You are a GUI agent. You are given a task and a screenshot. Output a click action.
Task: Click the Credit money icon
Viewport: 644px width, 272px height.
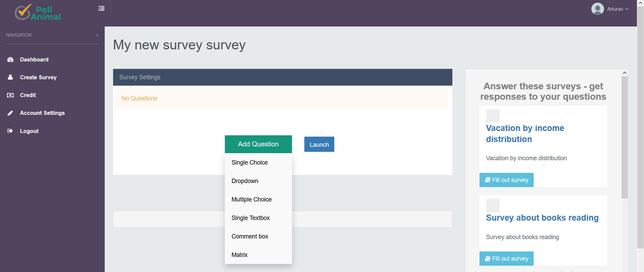click(x=10, y=95)
